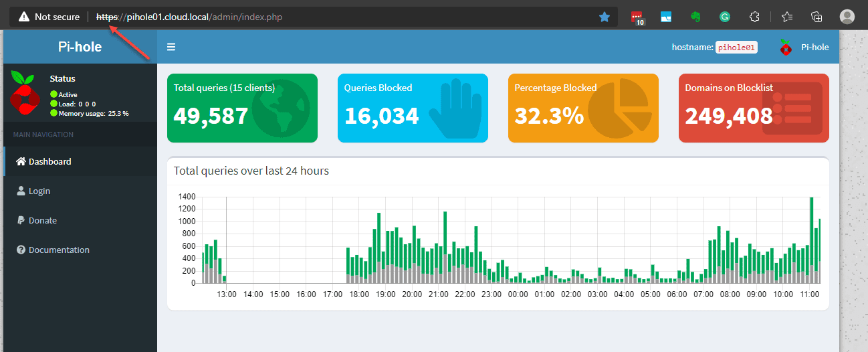Click the tall chart bar just after 21:00

point(445,247)
